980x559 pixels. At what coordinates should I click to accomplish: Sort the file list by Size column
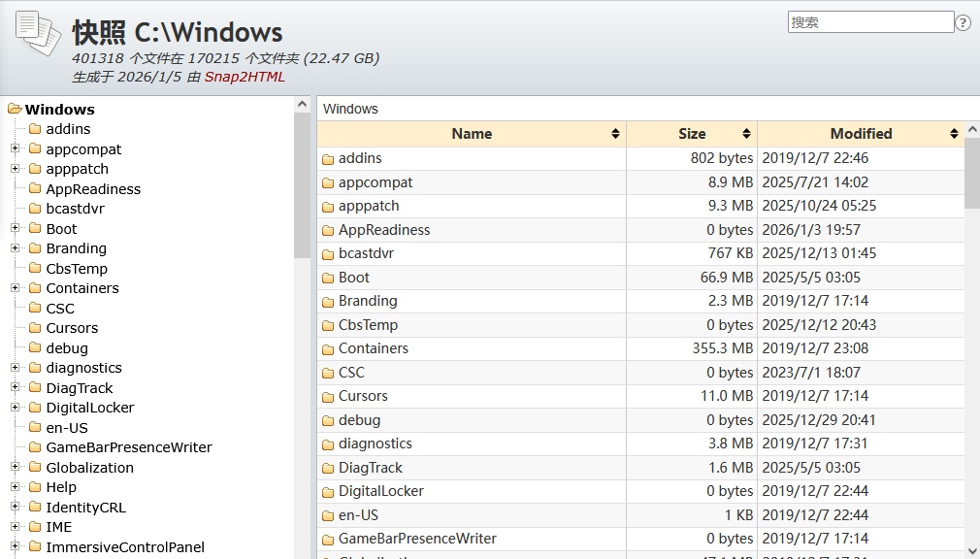[x=692, y=134]
